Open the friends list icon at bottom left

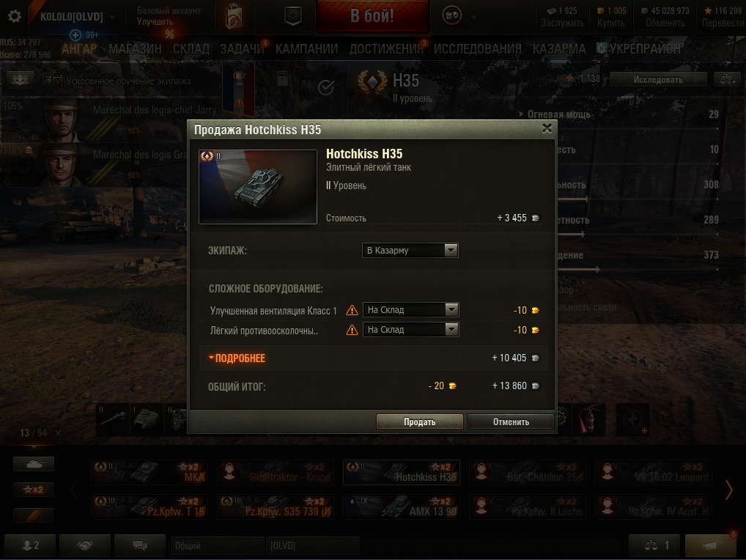click(31, 545)
